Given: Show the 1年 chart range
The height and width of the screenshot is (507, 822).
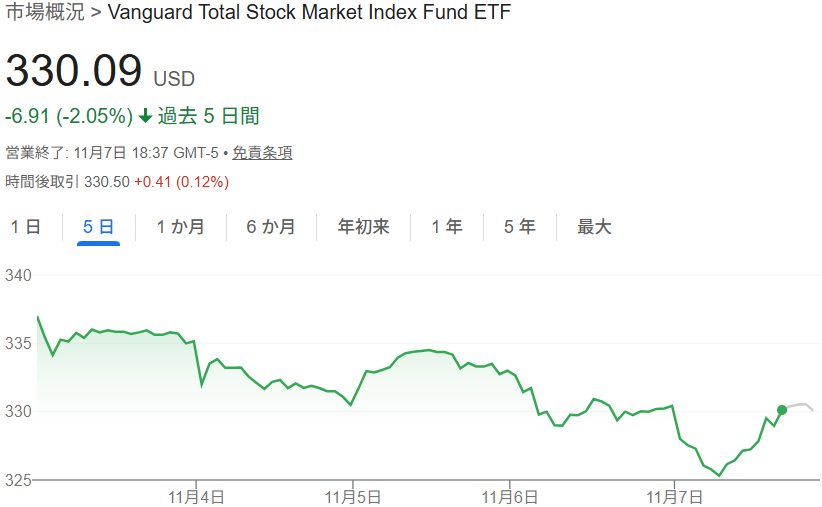Looking at the screenshot, I should coord(447,227).
